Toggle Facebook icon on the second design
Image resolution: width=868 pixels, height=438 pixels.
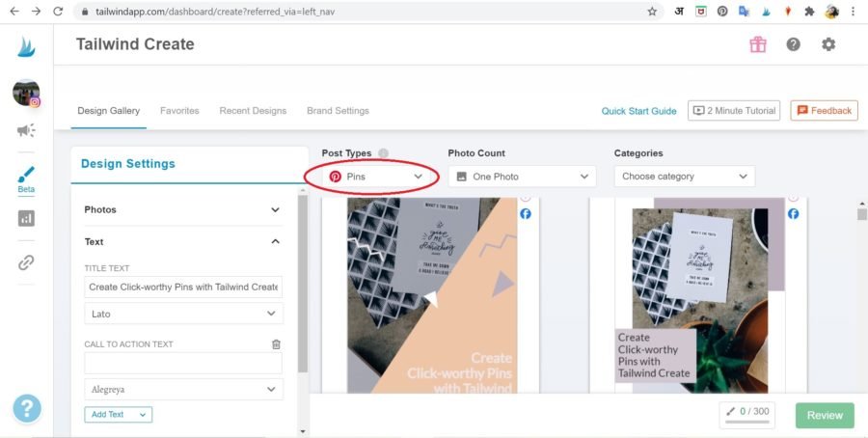793,214
